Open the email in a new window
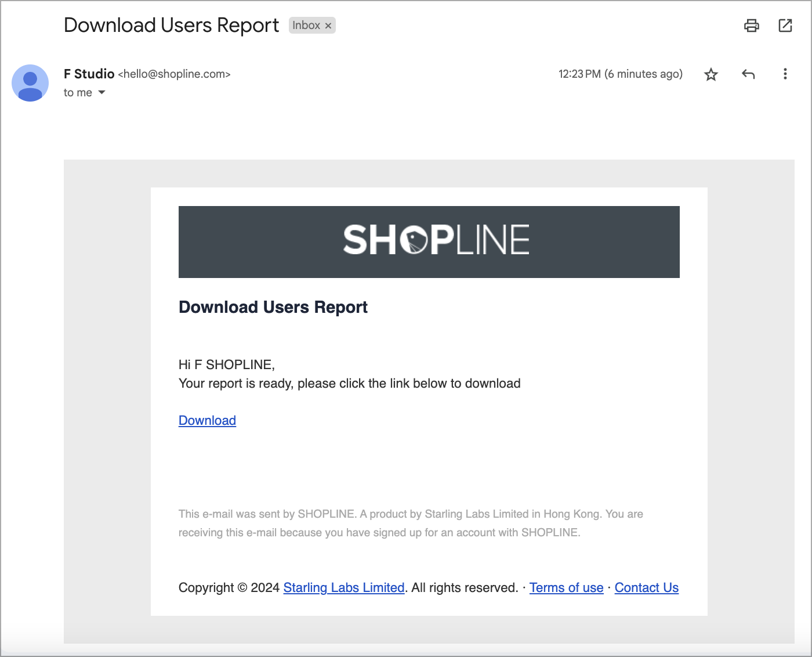The width and height of the screenshot is (812, 657). click(x=785, y=26)
